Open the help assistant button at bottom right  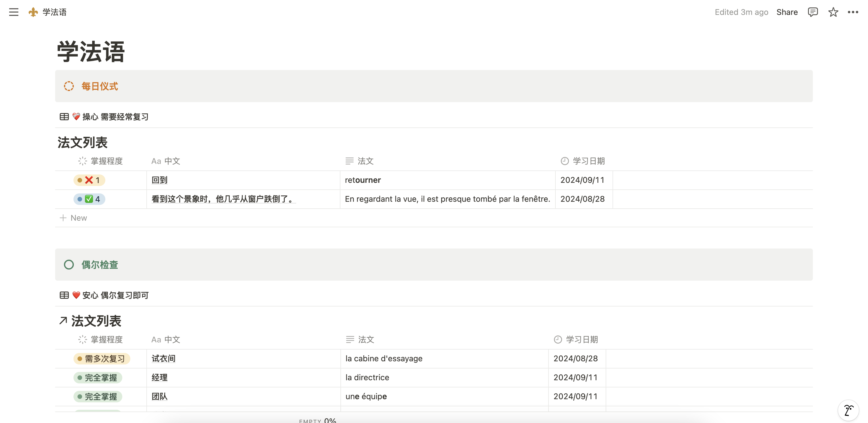(848, 410)
